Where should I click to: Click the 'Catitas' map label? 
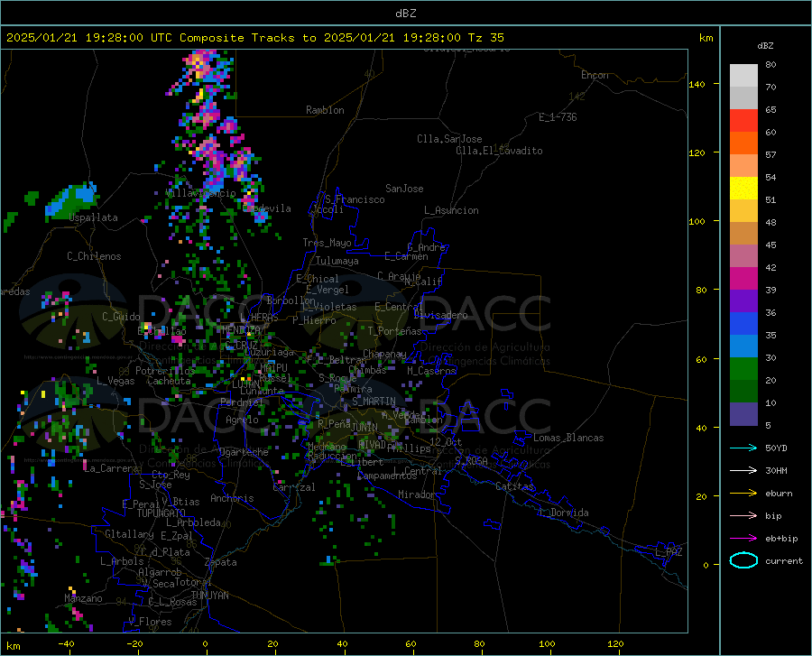click(x=515, y=486)
